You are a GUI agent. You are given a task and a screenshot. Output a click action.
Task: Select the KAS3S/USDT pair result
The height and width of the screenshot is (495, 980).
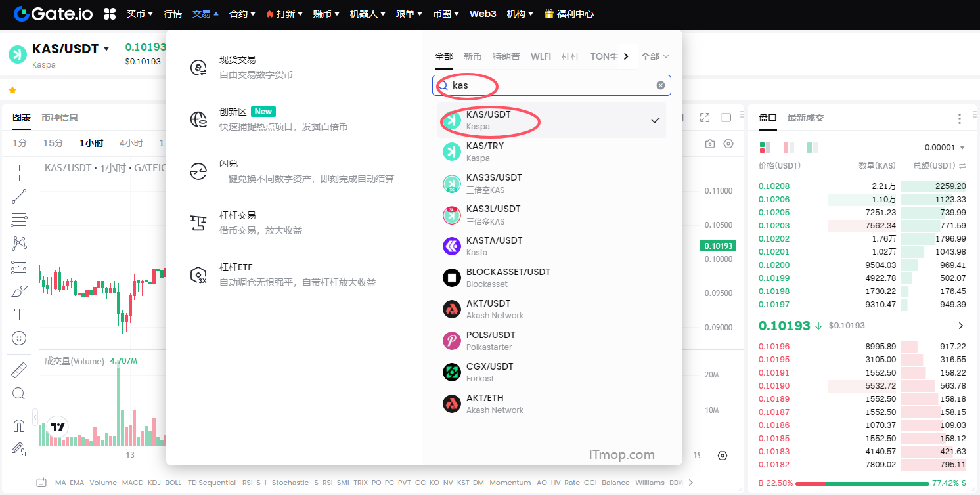point(552,183)
